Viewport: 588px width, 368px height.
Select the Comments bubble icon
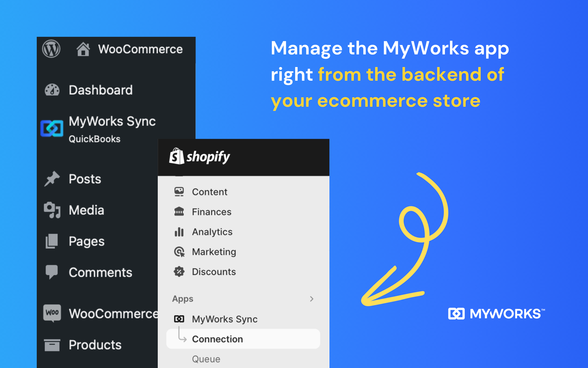click(52, 272)
